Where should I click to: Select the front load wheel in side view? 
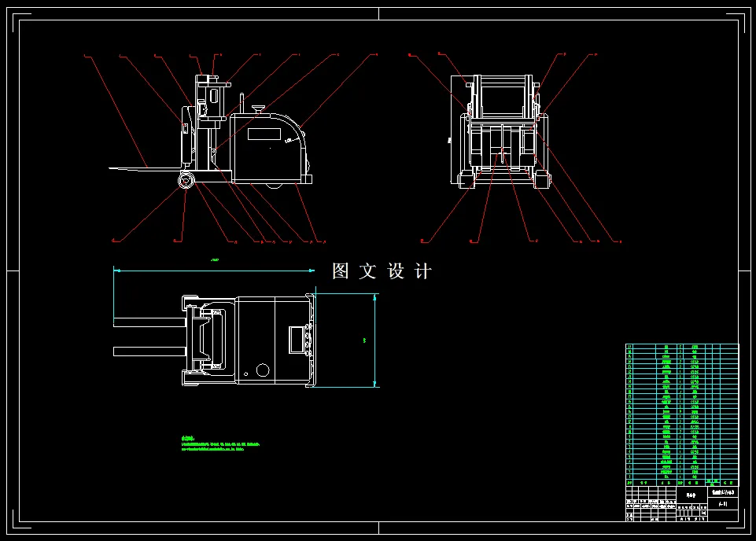[186, 181]
